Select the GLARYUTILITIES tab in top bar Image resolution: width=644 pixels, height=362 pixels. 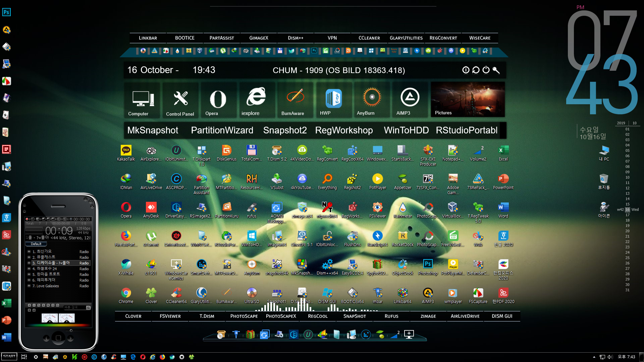tap(406, 38)
